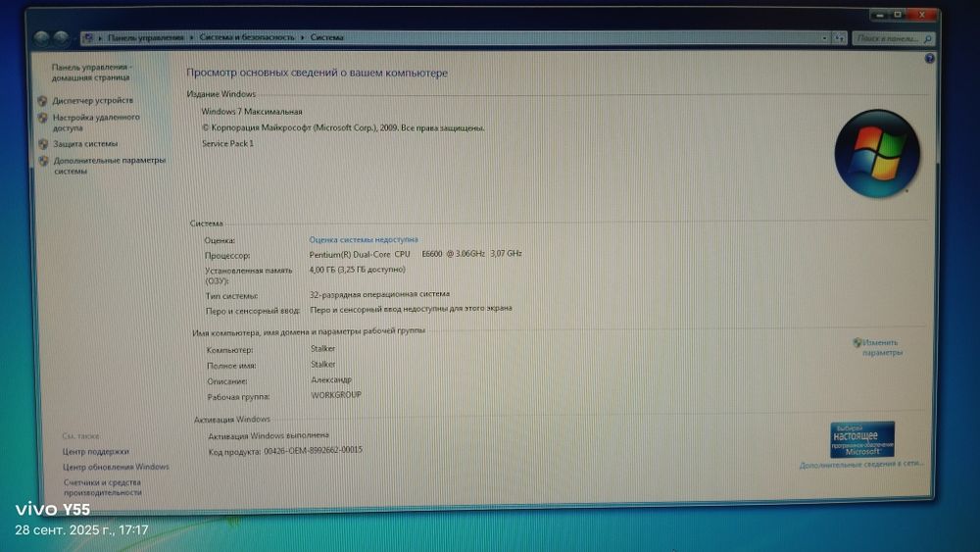
Task: Click the search magnifier icon
Action: 927,39
